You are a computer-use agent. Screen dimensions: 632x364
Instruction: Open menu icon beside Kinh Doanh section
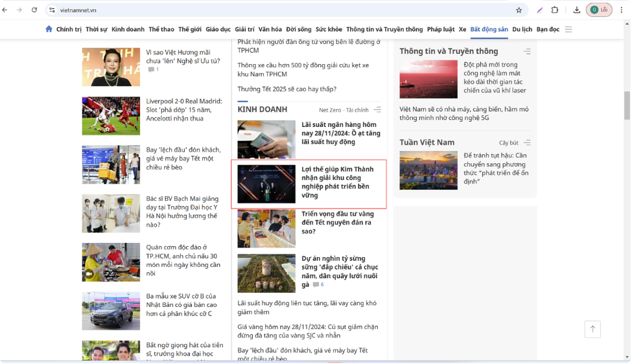(377, 109)
